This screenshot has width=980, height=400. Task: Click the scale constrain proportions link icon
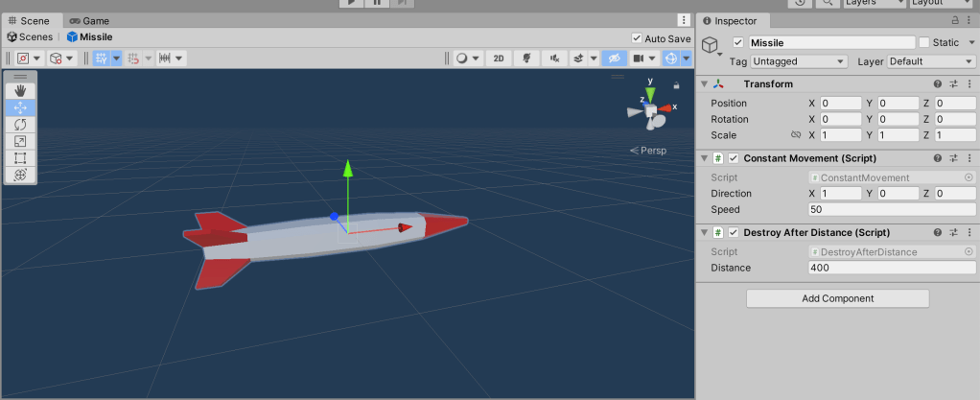coord(795,135)
